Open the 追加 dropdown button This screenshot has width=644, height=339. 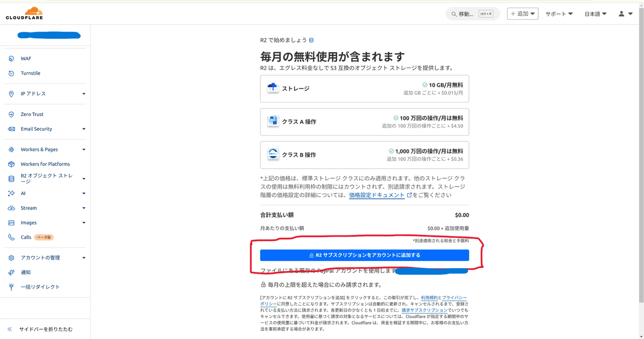tap(523, 14)
